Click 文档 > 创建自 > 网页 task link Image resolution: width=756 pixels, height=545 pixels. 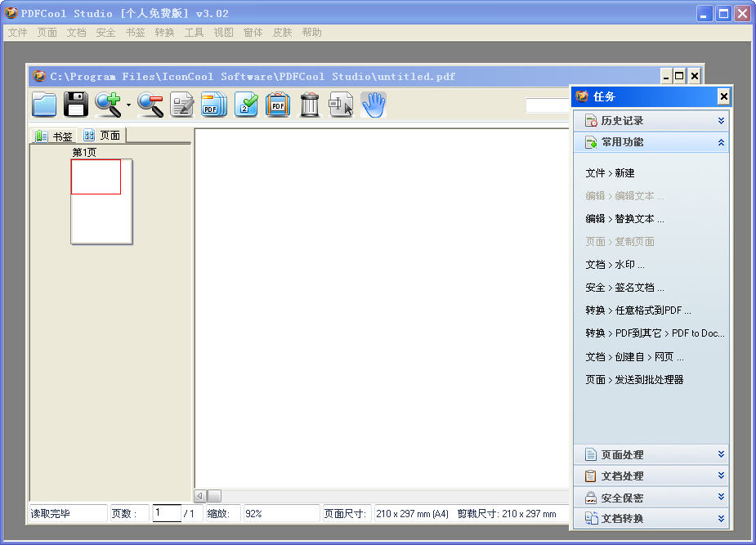634,357
